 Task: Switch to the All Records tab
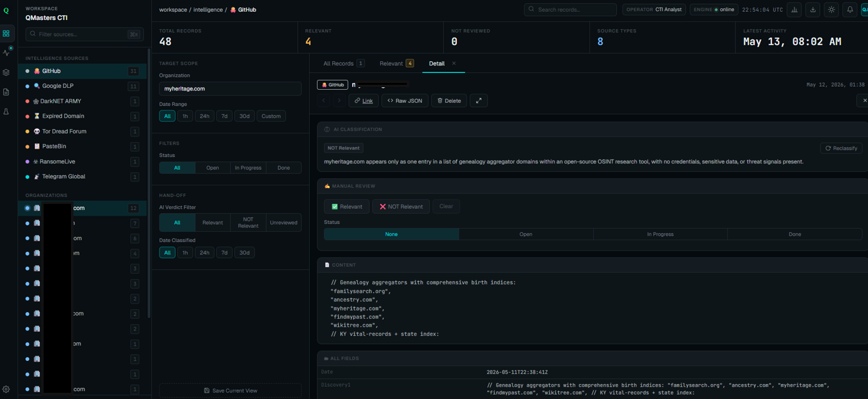[343, 64]
